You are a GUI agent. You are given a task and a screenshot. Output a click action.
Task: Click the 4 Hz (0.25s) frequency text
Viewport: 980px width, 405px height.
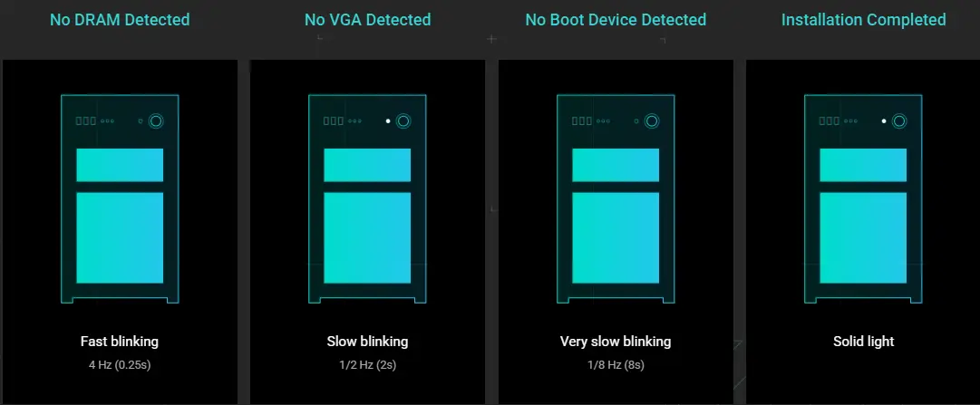click(x=120, y=364)
